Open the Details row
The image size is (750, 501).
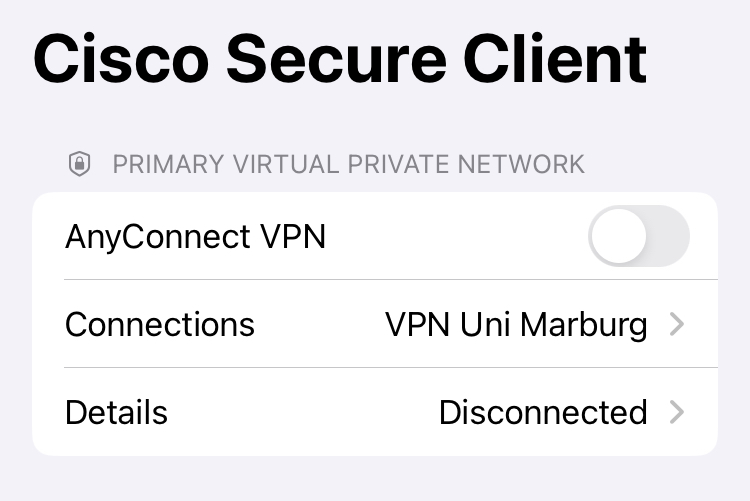tap(375, 412)
